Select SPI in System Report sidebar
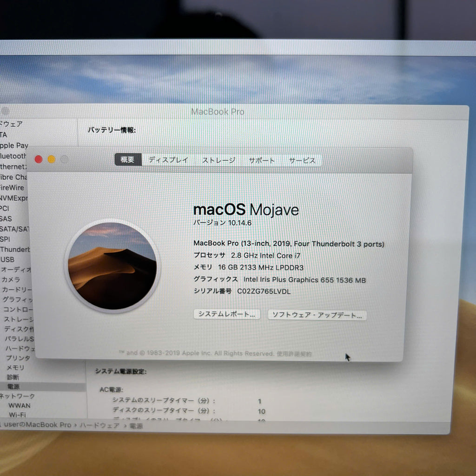Image resolution: width=476 pixels, height=476 pixels. (x=5, y=239)
